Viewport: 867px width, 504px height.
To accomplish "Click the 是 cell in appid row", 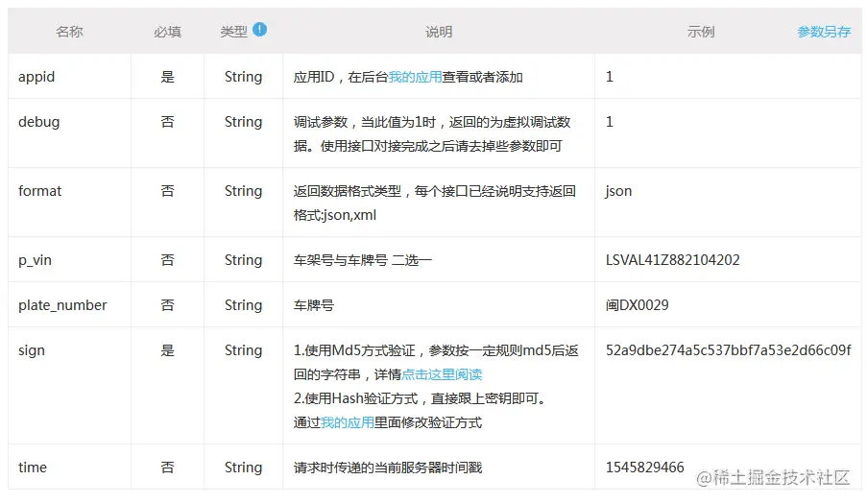I will (167, 77).
